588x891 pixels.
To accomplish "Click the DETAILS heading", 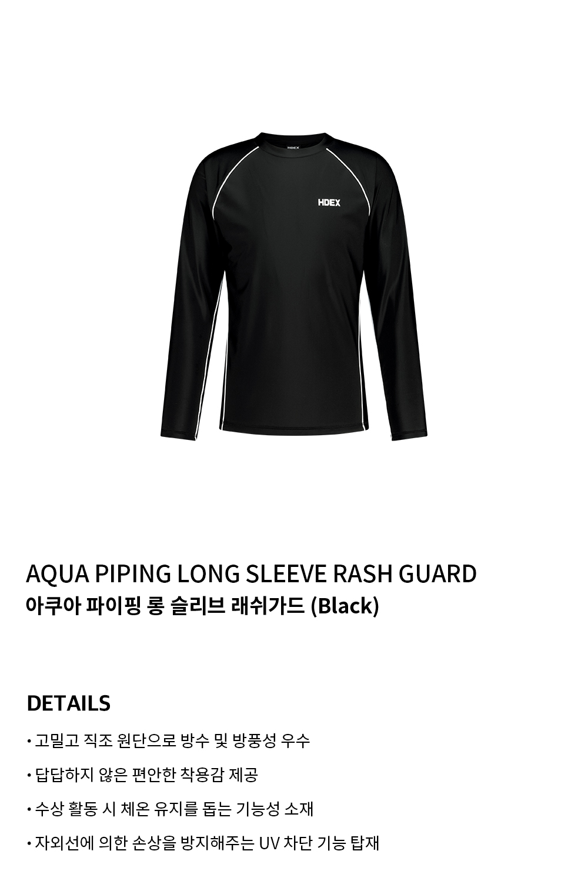I will tap(68, 703).
